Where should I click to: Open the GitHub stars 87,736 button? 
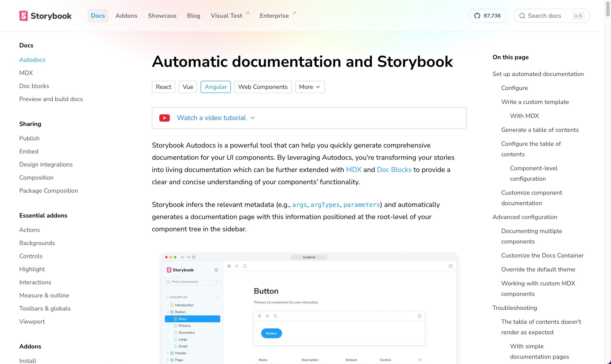(487, 16)
